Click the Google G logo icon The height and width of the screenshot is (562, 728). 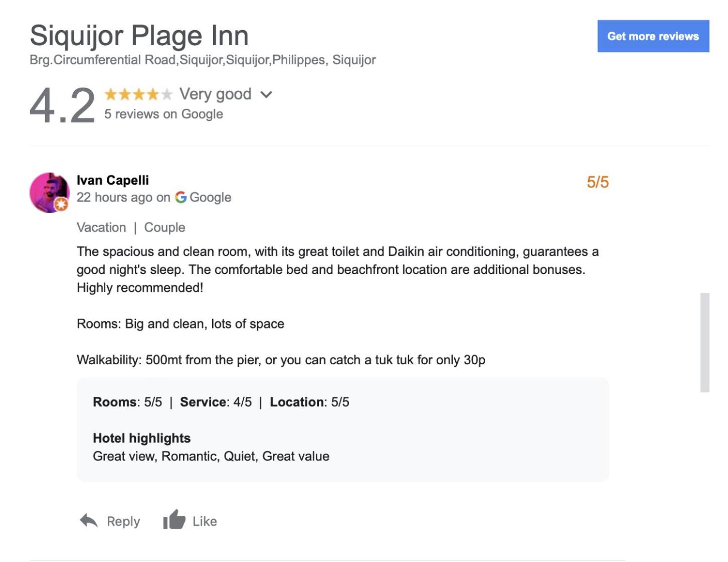tap(180, 197)
